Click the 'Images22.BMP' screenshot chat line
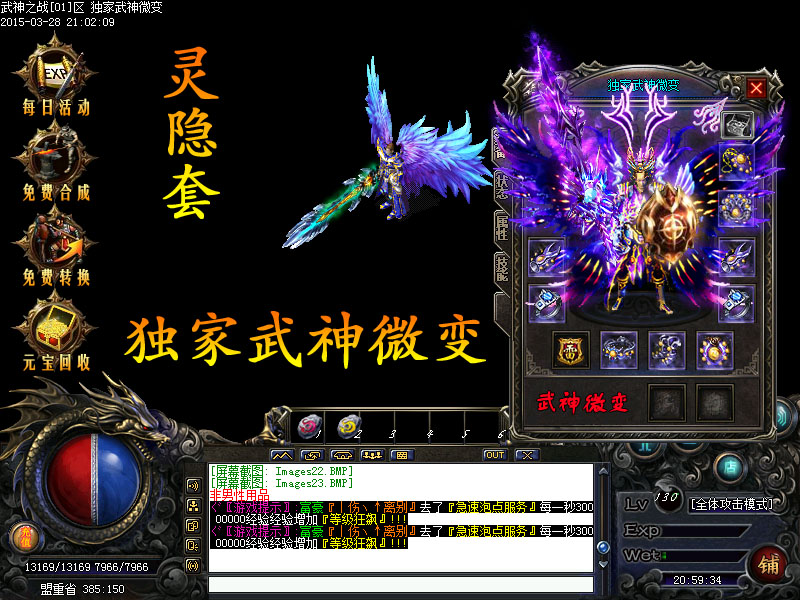 pyautogui.click(x=282, y=471)
